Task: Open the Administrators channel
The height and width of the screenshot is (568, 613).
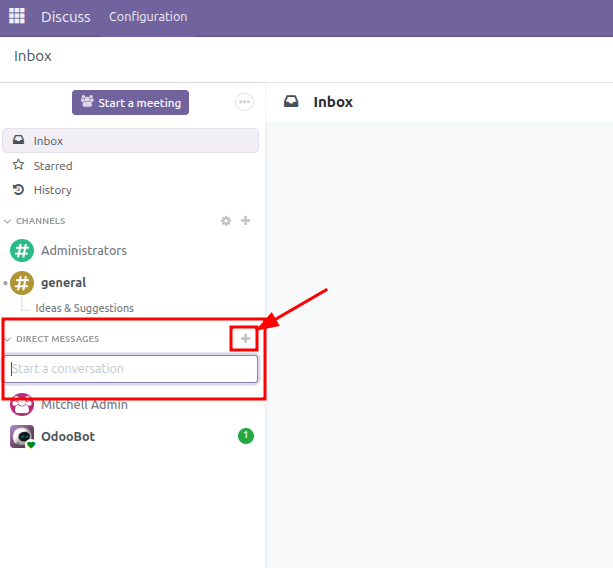Action: 84,251
